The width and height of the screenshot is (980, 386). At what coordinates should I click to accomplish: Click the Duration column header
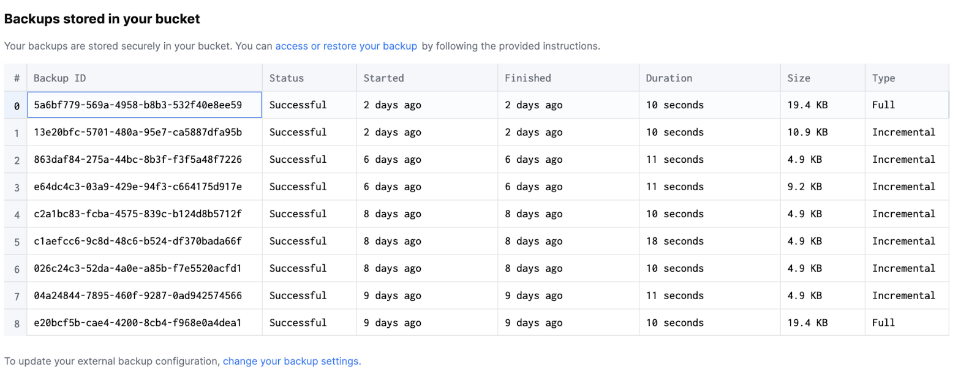(669, 78)
